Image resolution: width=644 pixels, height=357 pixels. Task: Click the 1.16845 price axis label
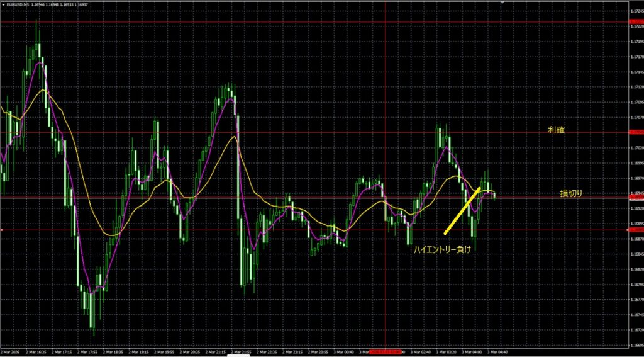tap(636, 254)
